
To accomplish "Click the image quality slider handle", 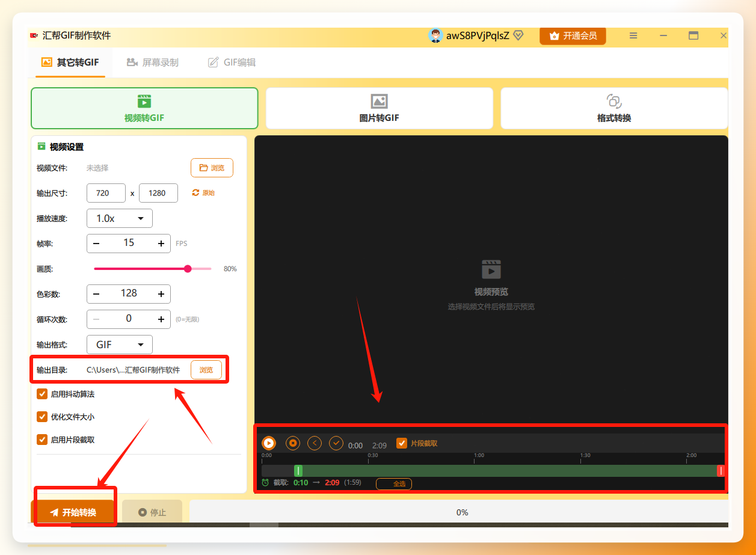I will point(188,269).
